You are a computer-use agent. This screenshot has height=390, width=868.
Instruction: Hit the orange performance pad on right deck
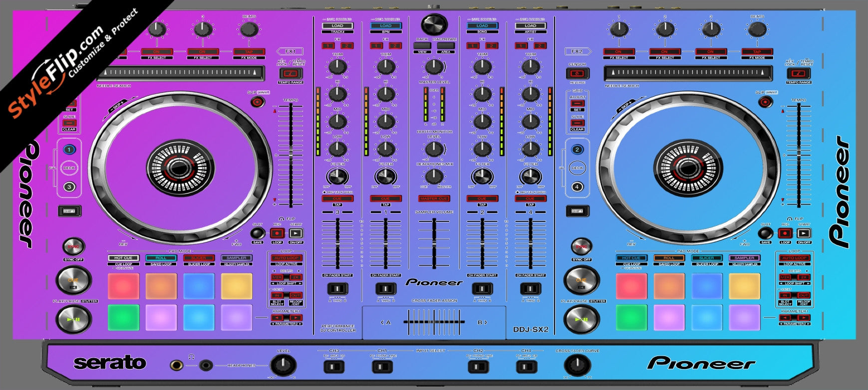click(x=669, y=286)
